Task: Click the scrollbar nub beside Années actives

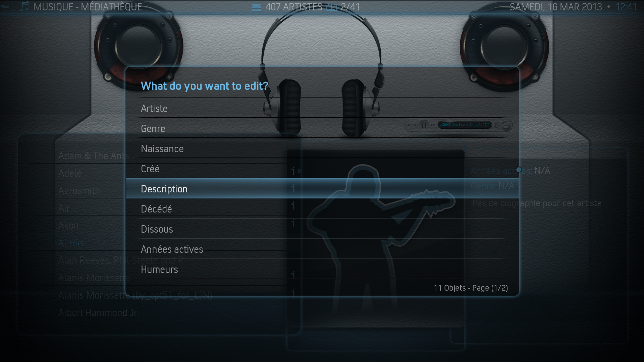Action: click(519, 170)
